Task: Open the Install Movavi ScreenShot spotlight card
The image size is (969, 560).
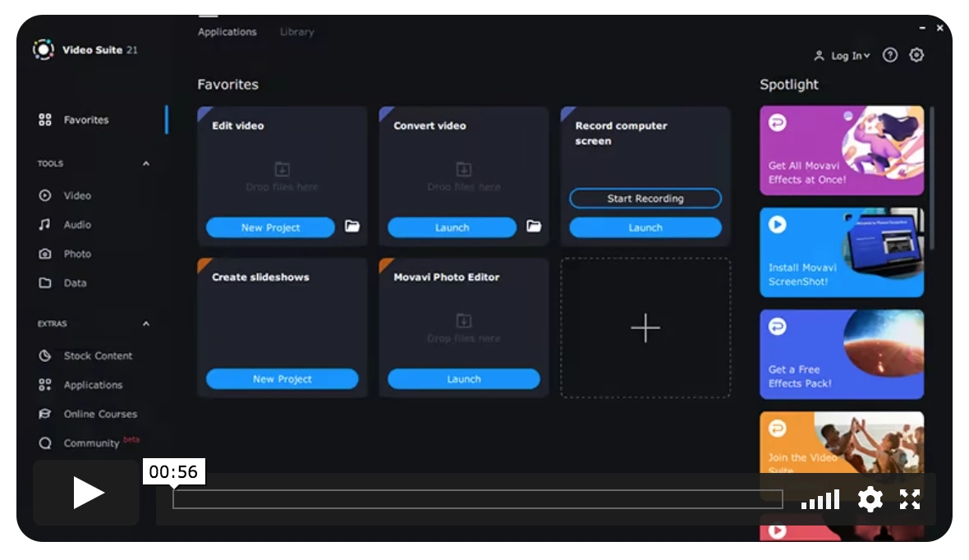Action: tap(842, 252)
